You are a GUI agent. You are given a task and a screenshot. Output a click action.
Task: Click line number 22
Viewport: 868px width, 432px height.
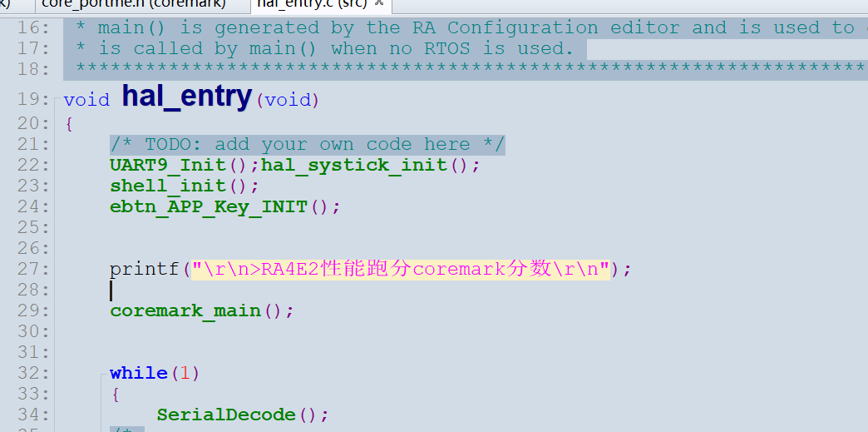32,166
